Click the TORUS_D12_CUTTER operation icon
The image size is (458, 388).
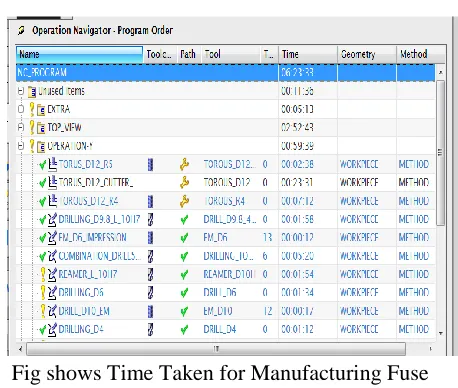pyautogui.click(x=53, y=182)
